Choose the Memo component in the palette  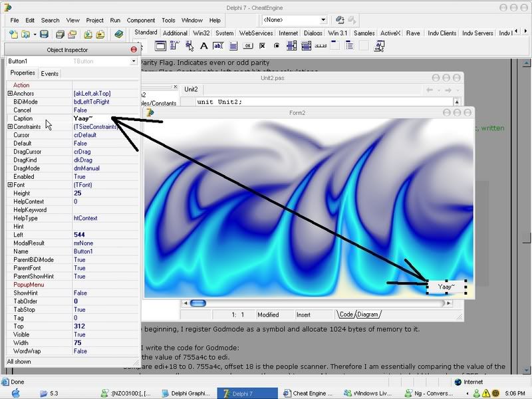(233, 46)
